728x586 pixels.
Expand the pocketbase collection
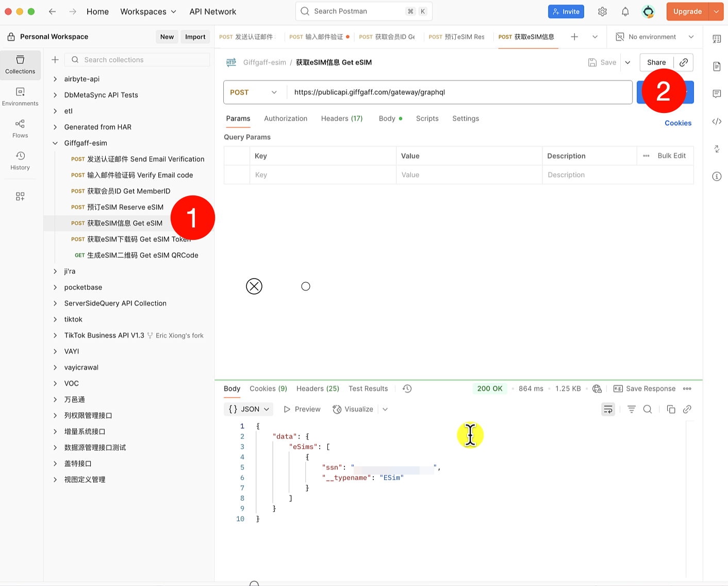click(55, 287)
